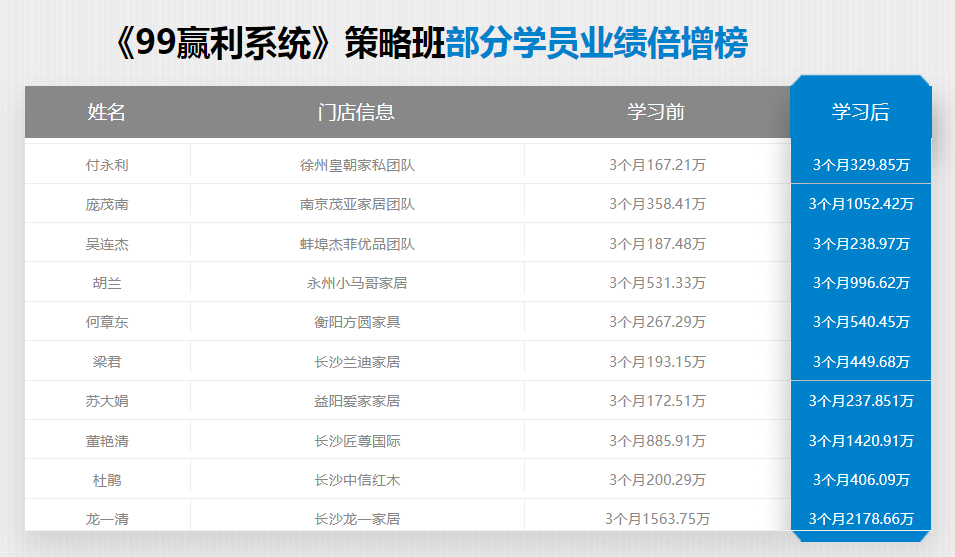Click the value 3个月358.41万
This screenshot has height=557, width=955.
(657, 204)
